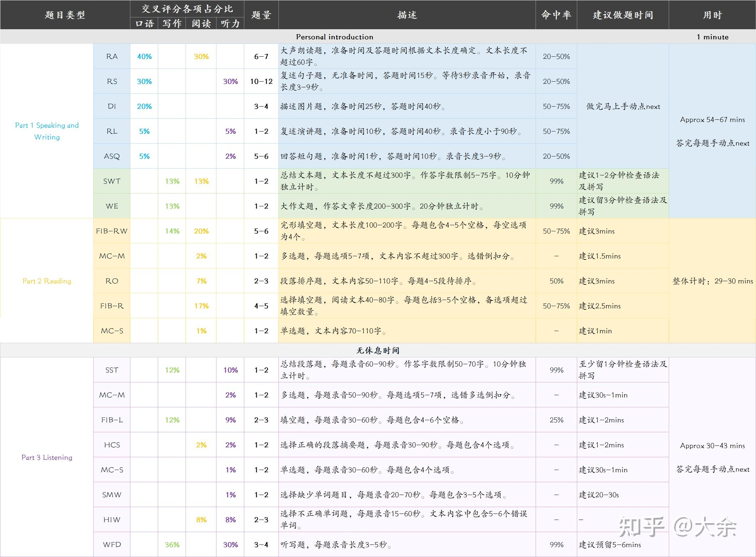Click the 无休息时间 separator row
Viewport: 756px width, 557px height.
[377, 350]
